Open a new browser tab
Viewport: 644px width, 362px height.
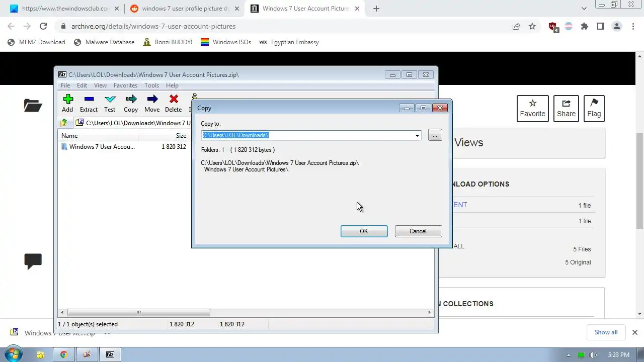[376, 9]
